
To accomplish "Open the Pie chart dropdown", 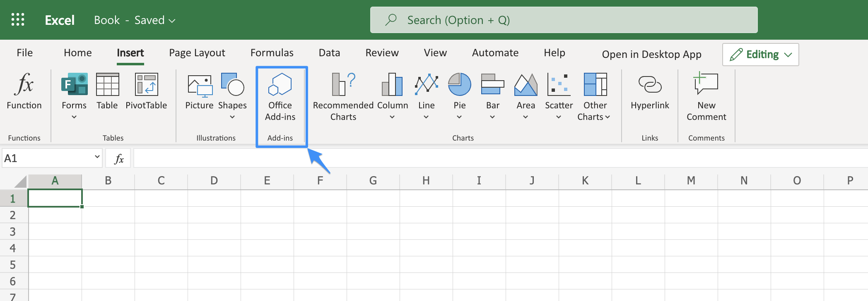I will point(459,117).
